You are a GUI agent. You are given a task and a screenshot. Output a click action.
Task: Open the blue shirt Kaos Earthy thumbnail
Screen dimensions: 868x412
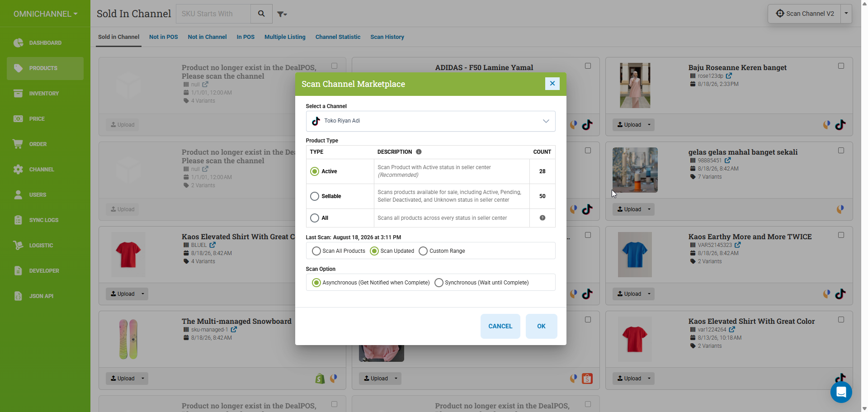coord(635,255)
